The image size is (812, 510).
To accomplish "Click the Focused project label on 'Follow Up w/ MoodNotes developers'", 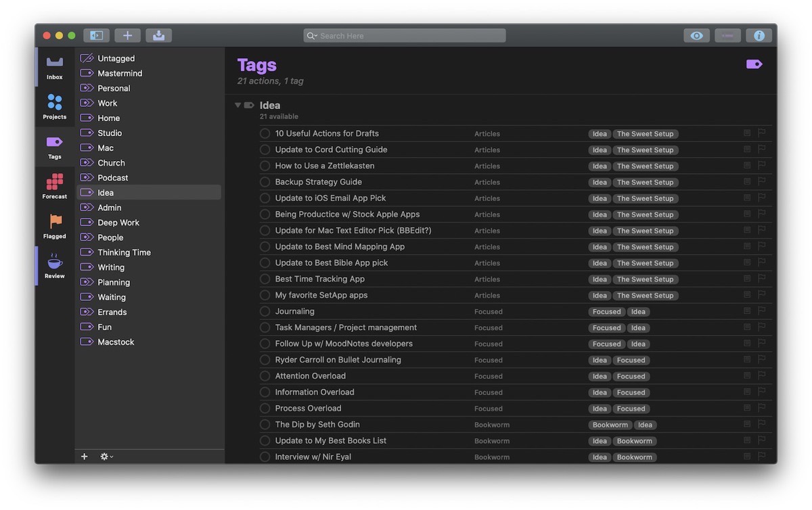I will (489, 344).
